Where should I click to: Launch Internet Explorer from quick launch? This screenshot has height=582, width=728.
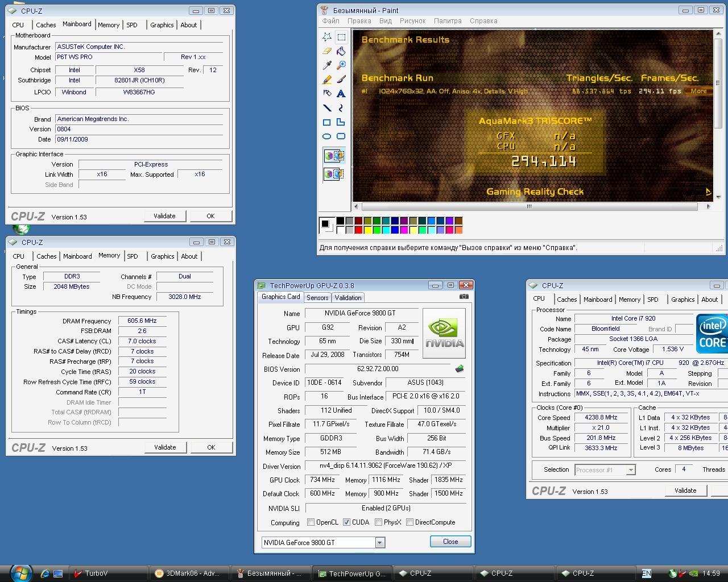pyautogui.click(x=45, y=573)
